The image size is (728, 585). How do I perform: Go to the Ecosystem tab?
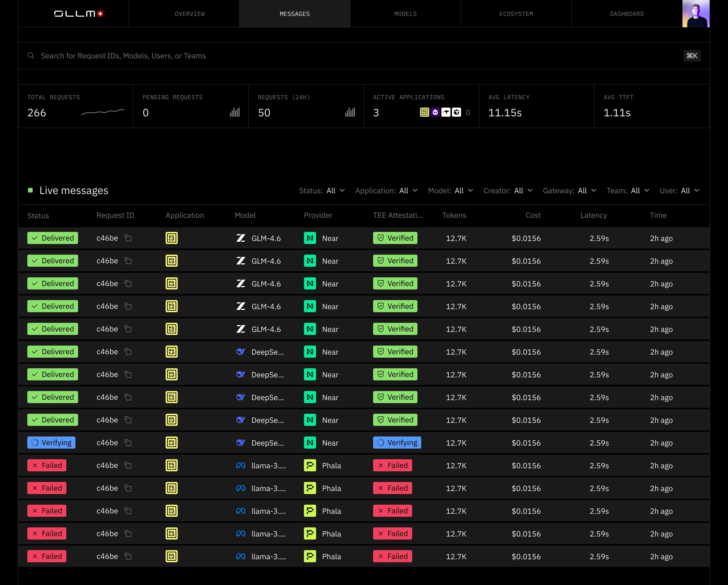click(x=516, y=14)
